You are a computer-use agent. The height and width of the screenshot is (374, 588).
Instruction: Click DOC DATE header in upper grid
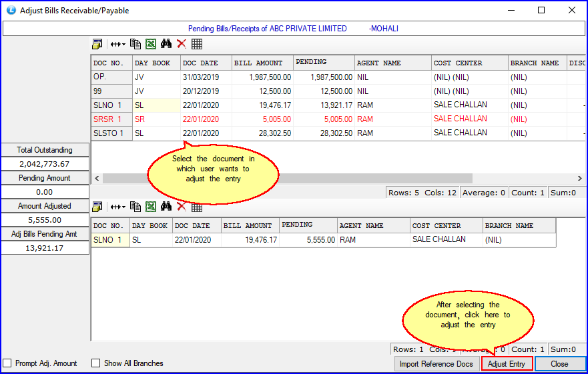point(206,63)
